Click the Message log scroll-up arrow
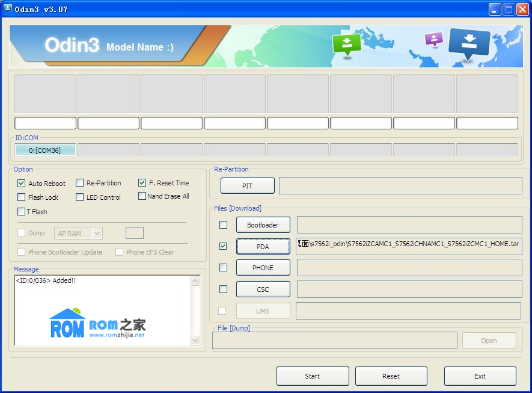The image size is (532, 393). tap(195, 281)
